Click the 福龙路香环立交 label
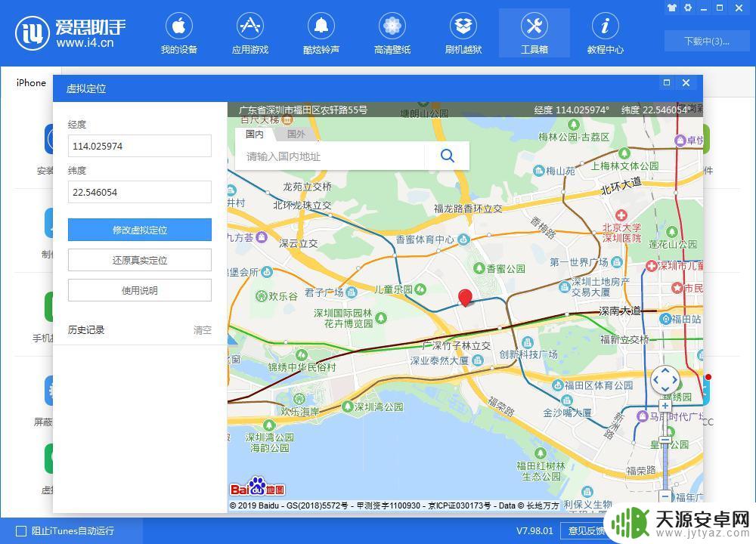Viewport: 756px width, 544px height. (468, 209)
